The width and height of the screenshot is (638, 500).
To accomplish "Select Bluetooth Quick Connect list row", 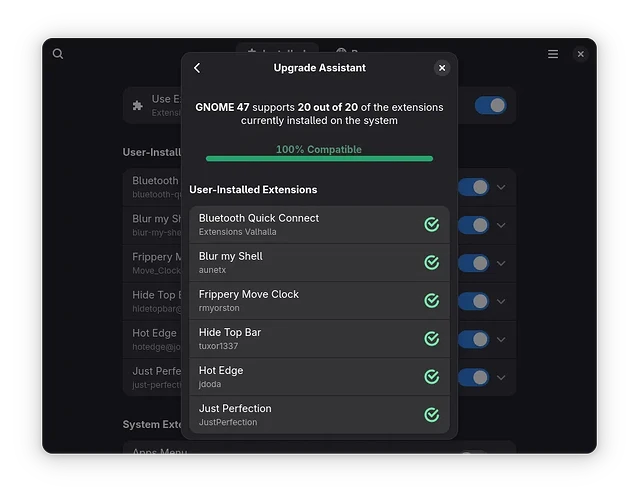I will coord(319,225).
